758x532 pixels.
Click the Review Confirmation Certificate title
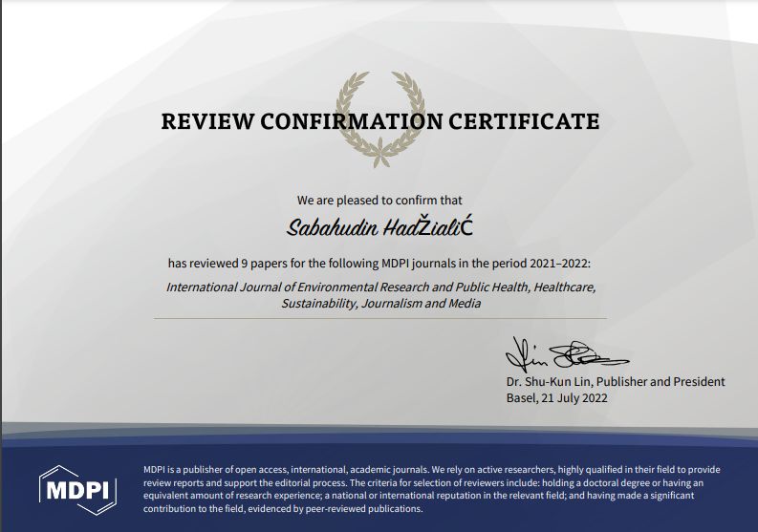click(380, 121)
